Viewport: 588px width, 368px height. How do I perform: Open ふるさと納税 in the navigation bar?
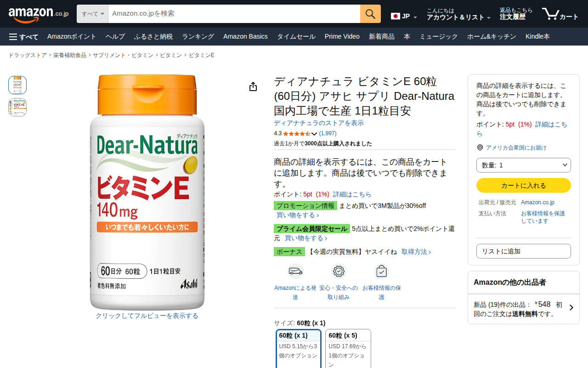pyautogui.click(x=153, y=37)
